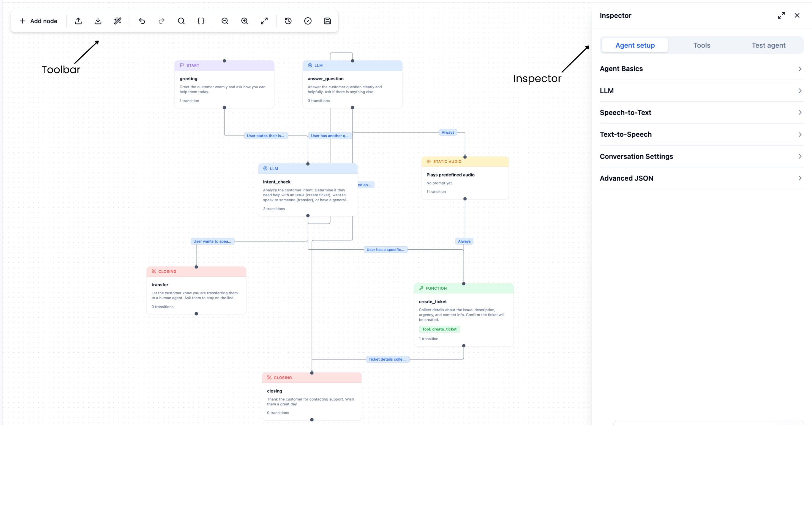Screen dimensions: 812x528
Task: Close the Inspector panel
Action: click(x=797, y=15)
